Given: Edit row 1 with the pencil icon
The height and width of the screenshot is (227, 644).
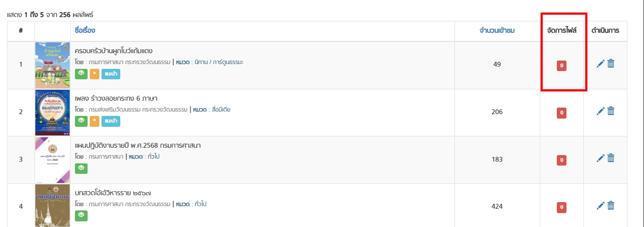Looking at the screenshot, I should [x=600, y=64].
